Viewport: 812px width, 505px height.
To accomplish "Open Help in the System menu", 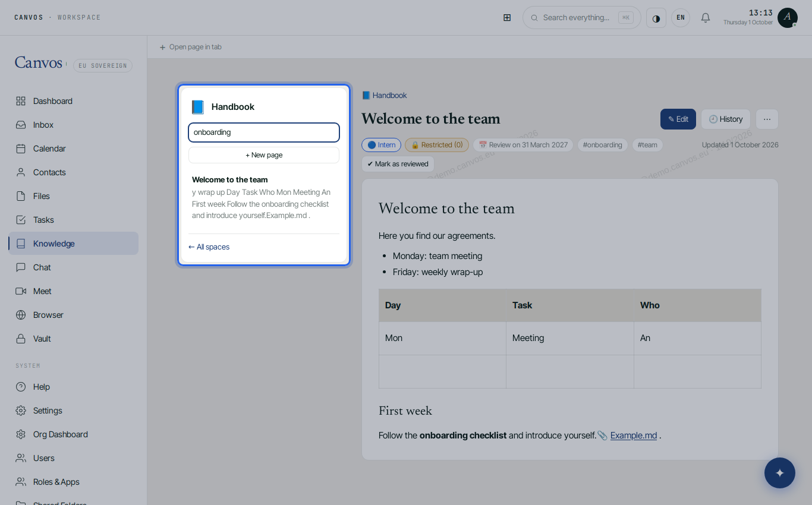I will coord(73,387).
